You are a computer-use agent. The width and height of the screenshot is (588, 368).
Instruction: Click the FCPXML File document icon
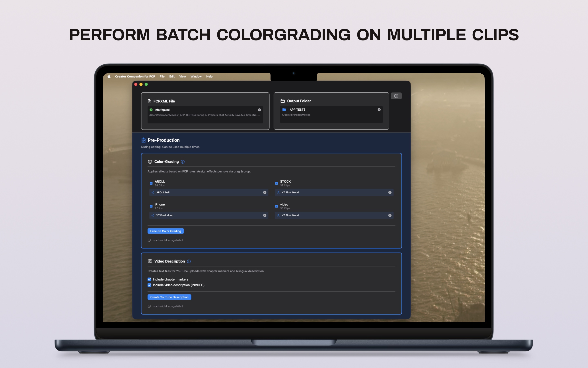click(x=149, y=101)
